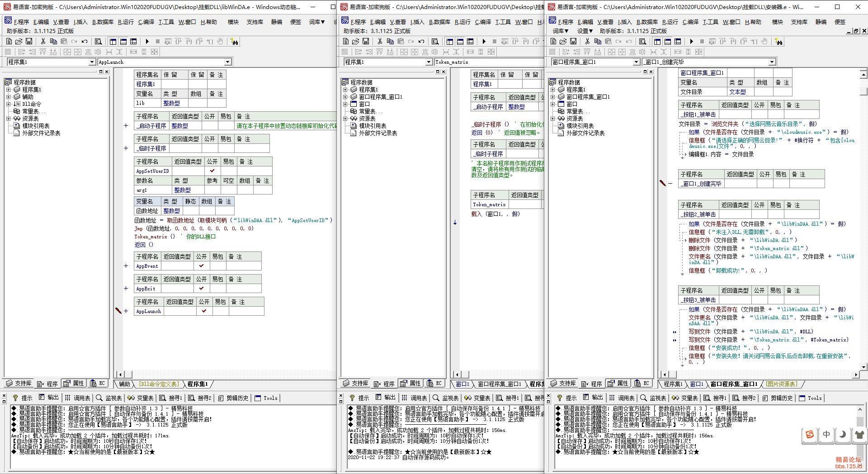This screenshot has height=474, width=868.
Task: Toggle the 公开 checkmark for AppEvent subroutine
Action: click(x=201, y=266)
